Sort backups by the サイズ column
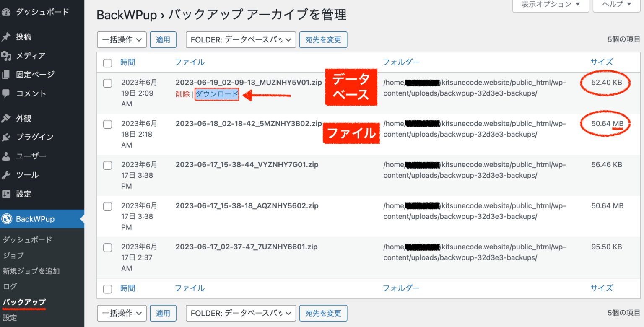 (x=601, y=62)
